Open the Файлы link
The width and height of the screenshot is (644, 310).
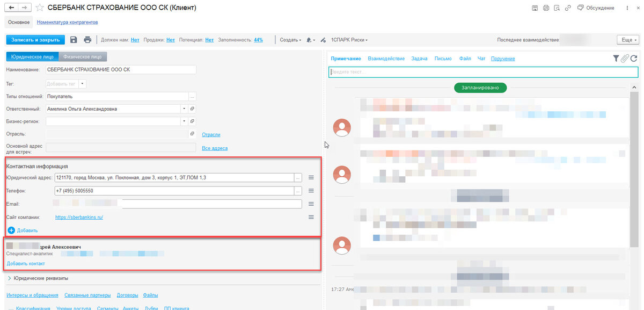click(150, 295)
